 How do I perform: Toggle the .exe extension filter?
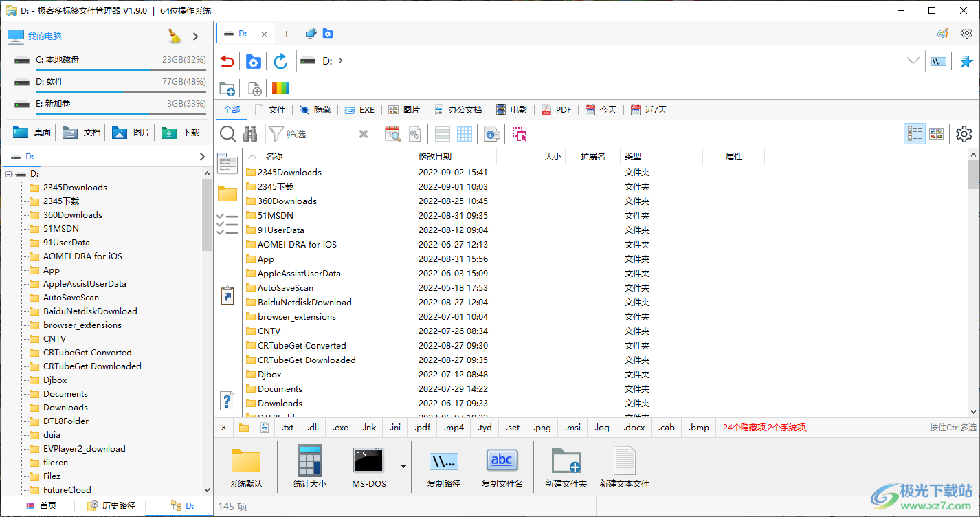[340, 428]
